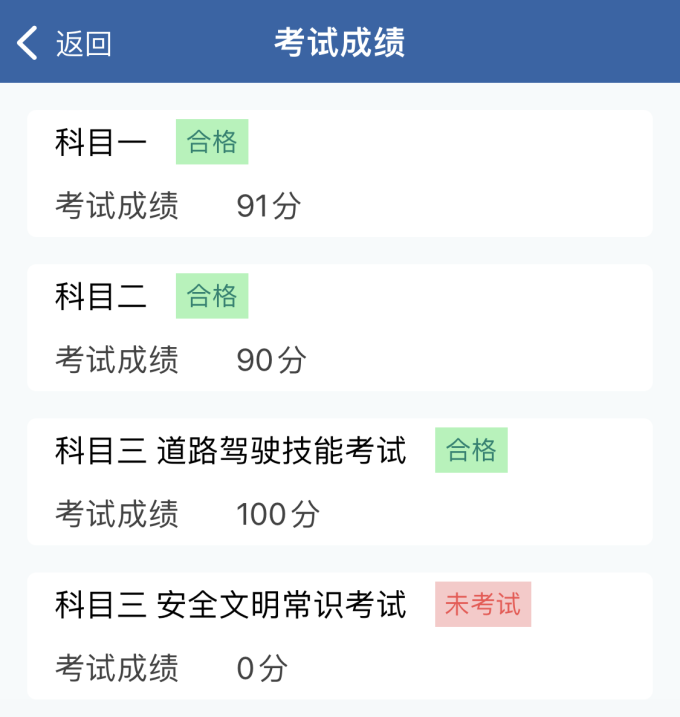Tap the red 未考试 status badge
Screen dimensions: 680x717
click(483, 605)
